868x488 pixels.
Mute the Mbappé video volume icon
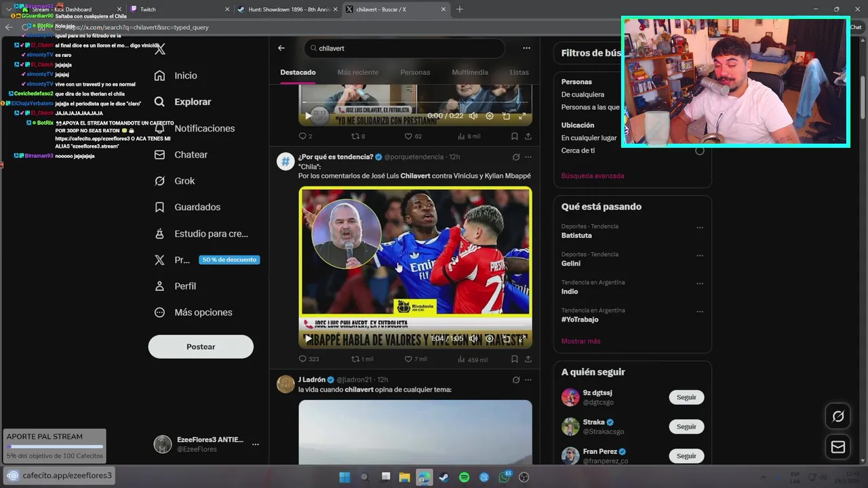point(473,338)
